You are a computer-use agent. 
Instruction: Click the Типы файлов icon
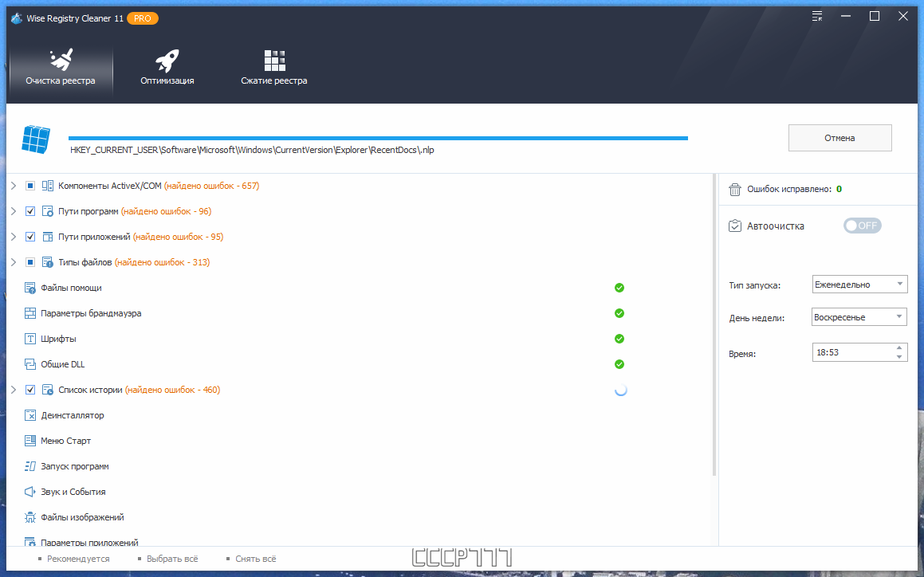48,262
